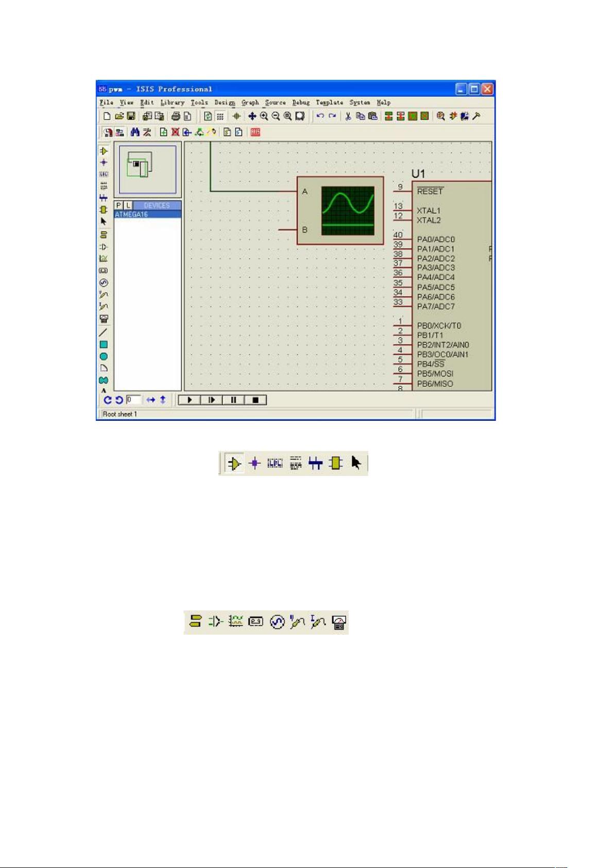Screen dimensions: 614x868
Task: Click New design icon in top toolbar
Action: (107, 116)
